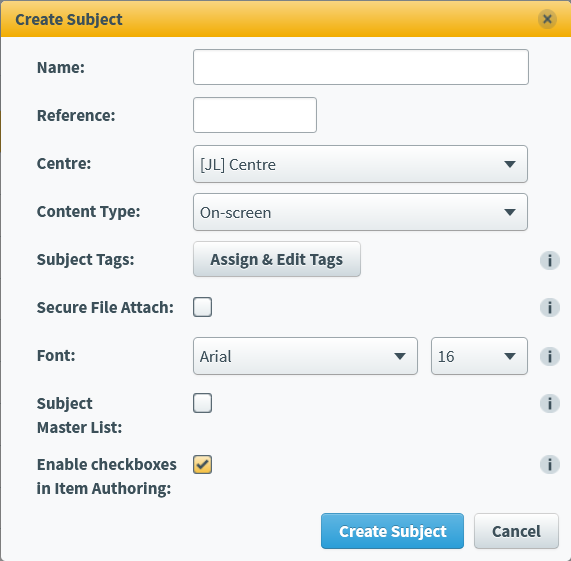The width and height of the screenshot is (571, 561).
Task: Click the info icon beside Font
Action: 550,356
